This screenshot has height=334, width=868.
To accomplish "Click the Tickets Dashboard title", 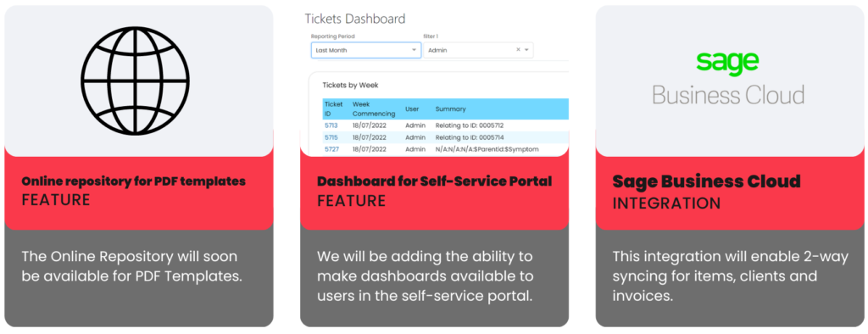I will [x=355, y=19].
